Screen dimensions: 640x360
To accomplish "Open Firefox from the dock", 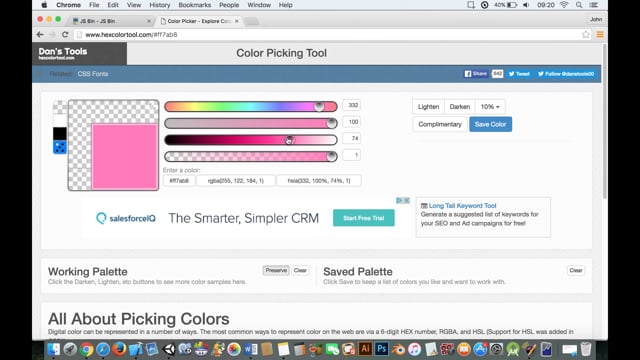I will [119, 349].
